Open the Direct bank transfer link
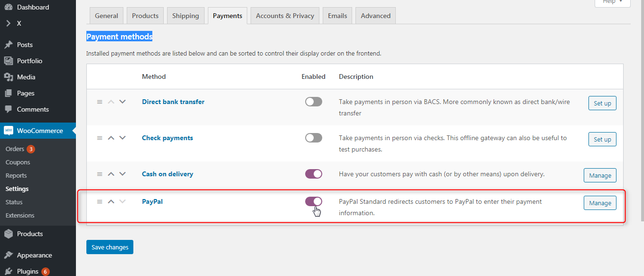The height and width of the screenshot is (276, 644). click(x=173, y=102)
